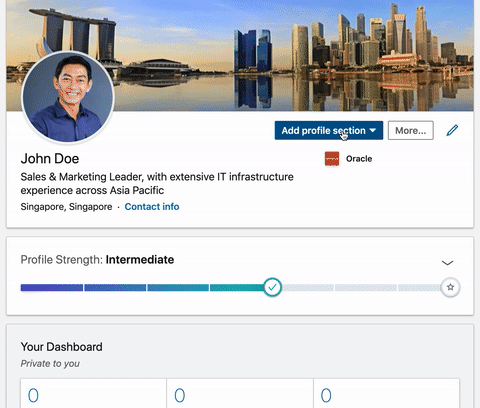The width and height of the screenshot is (480, 408).
Task: Open the last dashboard stat showing 0
Action: [387, 393]
